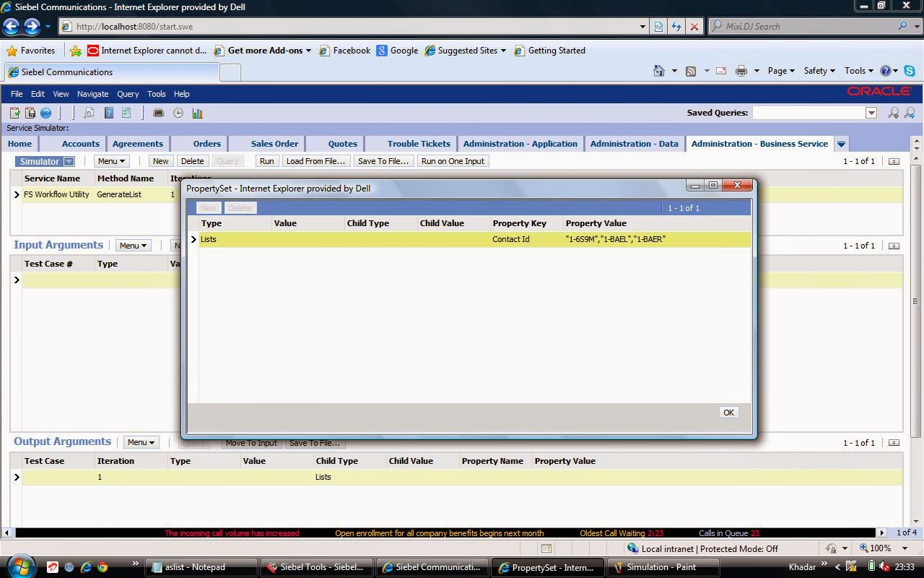The width and height of the screenshot is (924, 578).
Task: Click the Facebook favorites link
Action: coord(345,51)
